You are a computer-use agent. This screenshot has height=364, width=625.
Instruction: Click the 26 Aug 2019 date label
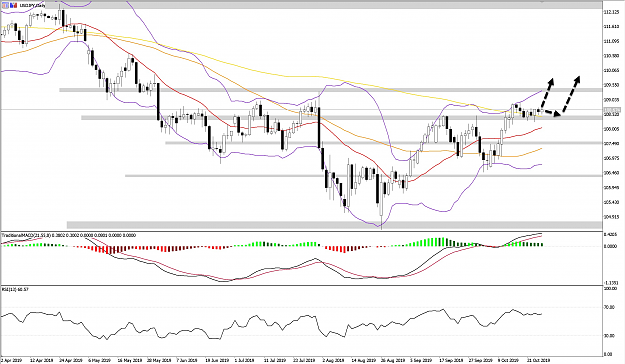tap(393, 360)
